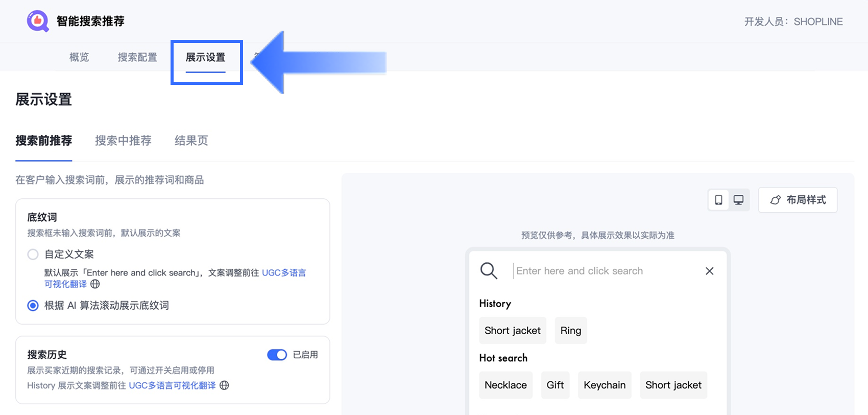Click the Gift hot search chip

555,385
